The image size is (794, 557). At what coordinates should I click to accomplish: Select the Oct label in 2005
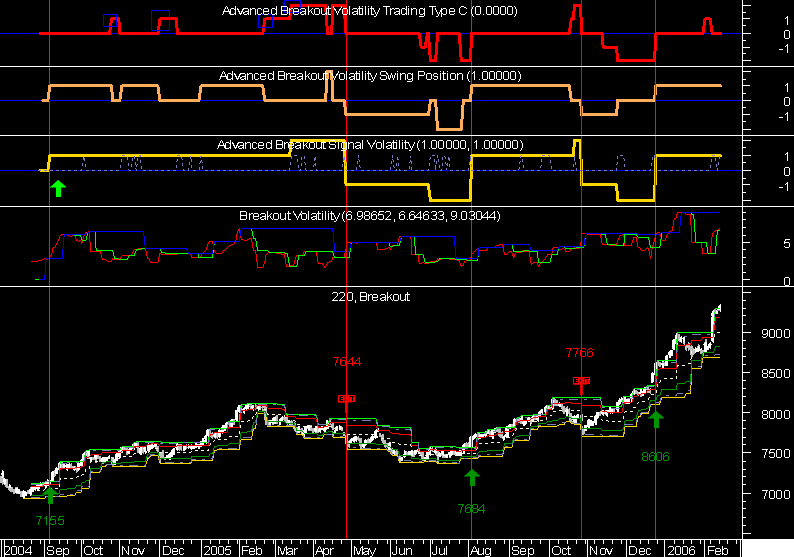[561, 550]
